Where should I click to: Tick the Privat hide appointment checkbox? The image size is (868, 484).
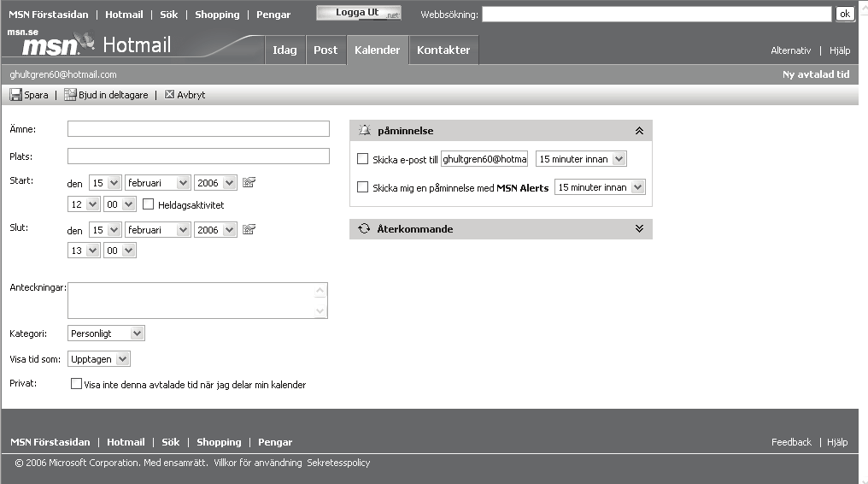pyautogui.click(x=76, y=384)
